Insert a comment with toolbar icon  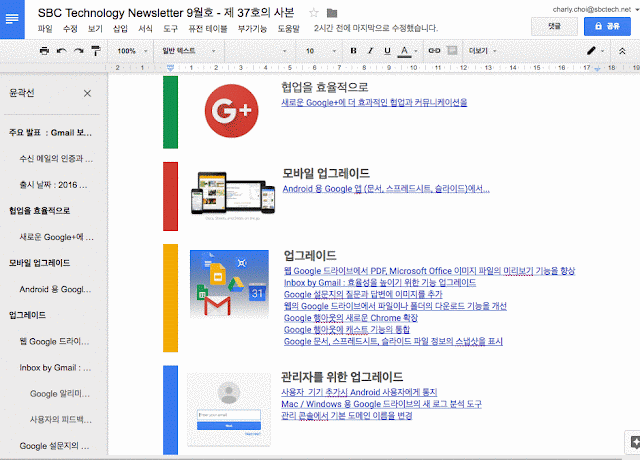click(452, 51)
